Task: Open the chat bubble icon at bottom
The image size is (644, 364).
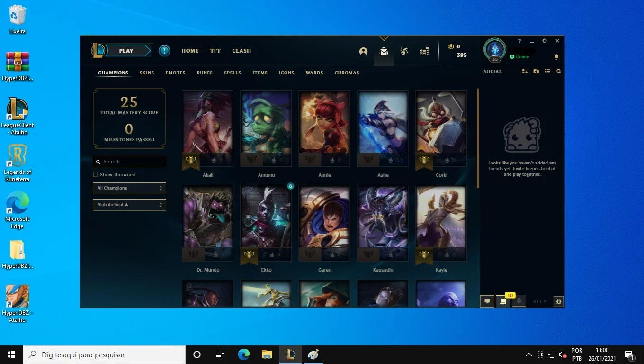Action: tap(487, 301)
